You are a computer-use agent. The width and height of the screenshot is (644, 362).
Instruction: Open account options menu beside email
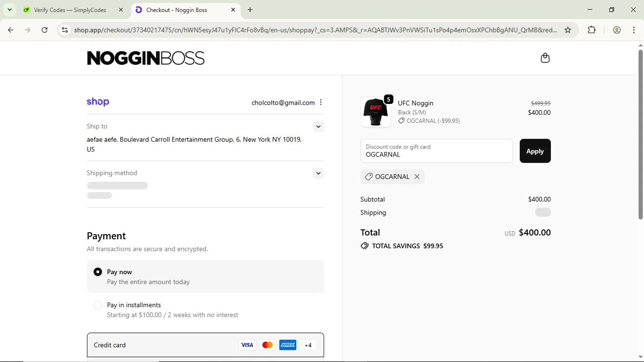321,102
